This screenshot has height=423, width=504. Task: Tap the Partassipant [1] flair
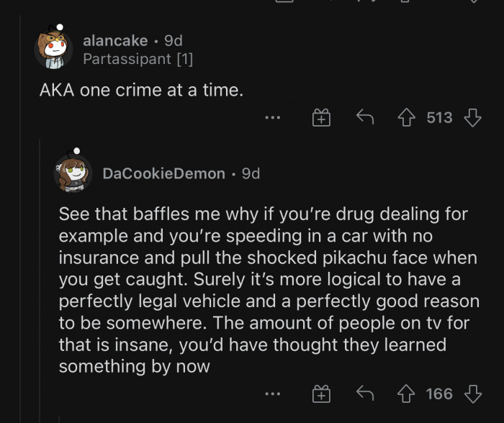pyautogui.click(x=138, y=59)
